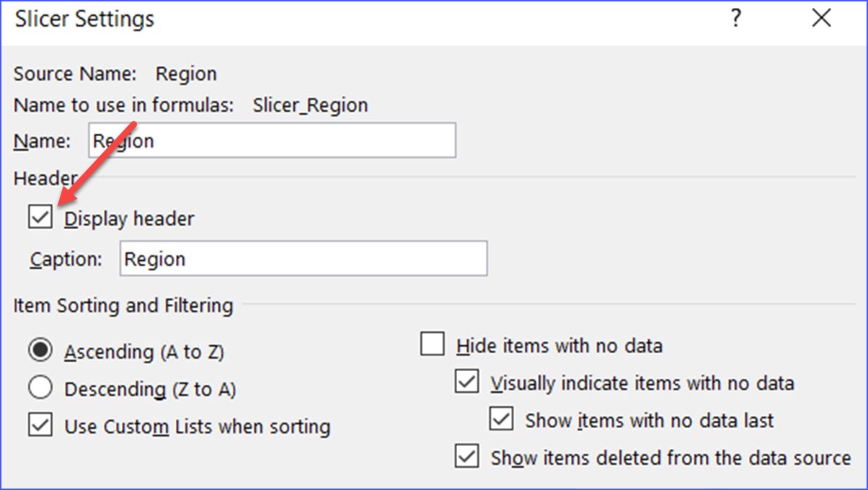Image resolution: width=868 pixels, height=490 pixels.
Task: Click inside the Caption input field
Action: (303, 258)
